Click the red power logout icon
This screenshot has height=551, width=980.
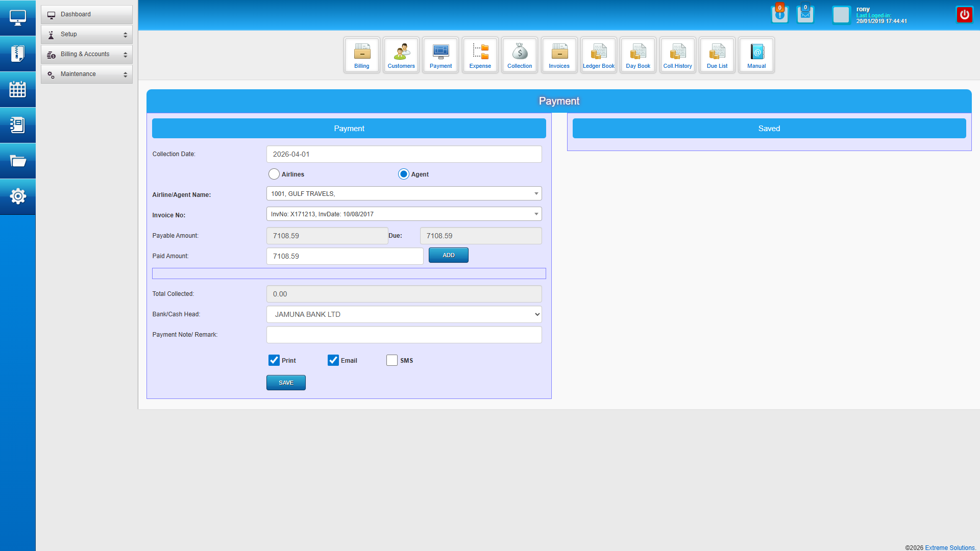pos(964,15)
